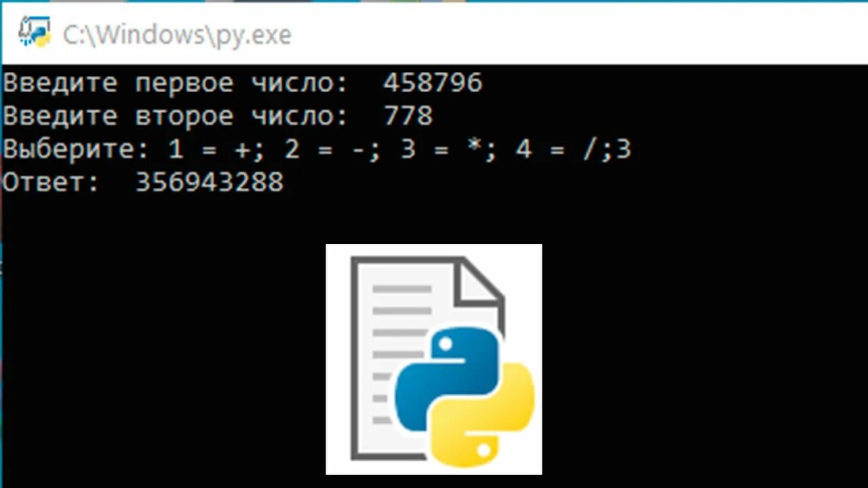Click the '4 = /' division option
868x488 pixels.
558,149
